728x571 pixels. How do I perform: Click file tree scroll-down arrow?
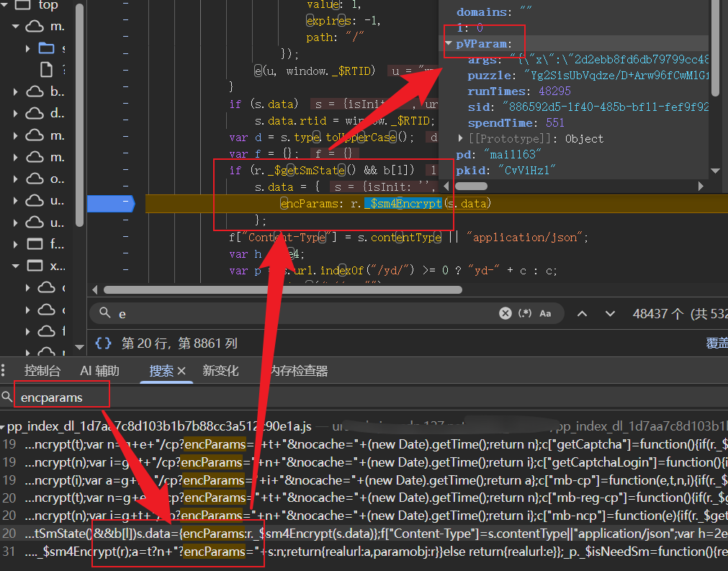(79, 347)
